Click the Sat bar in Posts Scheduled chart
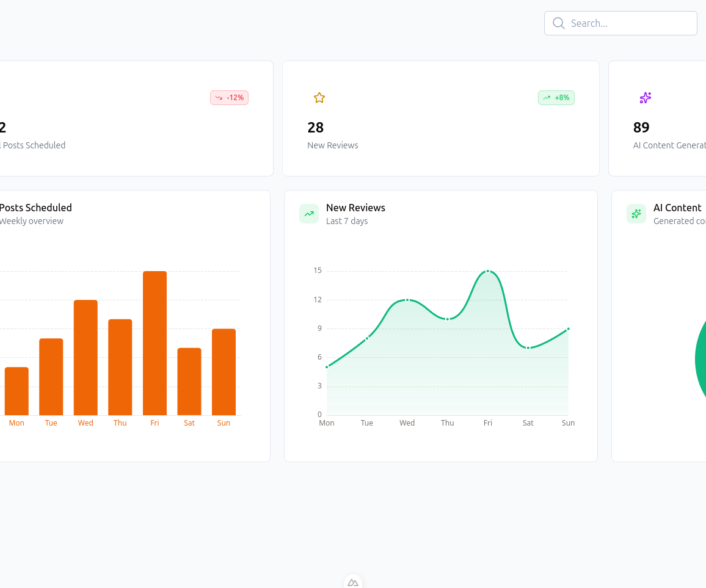Image resolution: width=706 pixels, height=588 pixels. point(189,382)
